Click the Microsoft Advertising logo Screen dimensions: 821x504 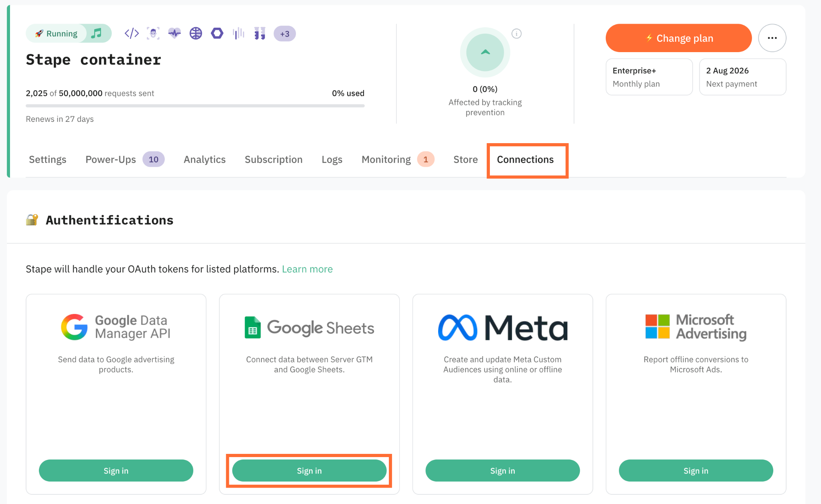[x=696, y=327]
